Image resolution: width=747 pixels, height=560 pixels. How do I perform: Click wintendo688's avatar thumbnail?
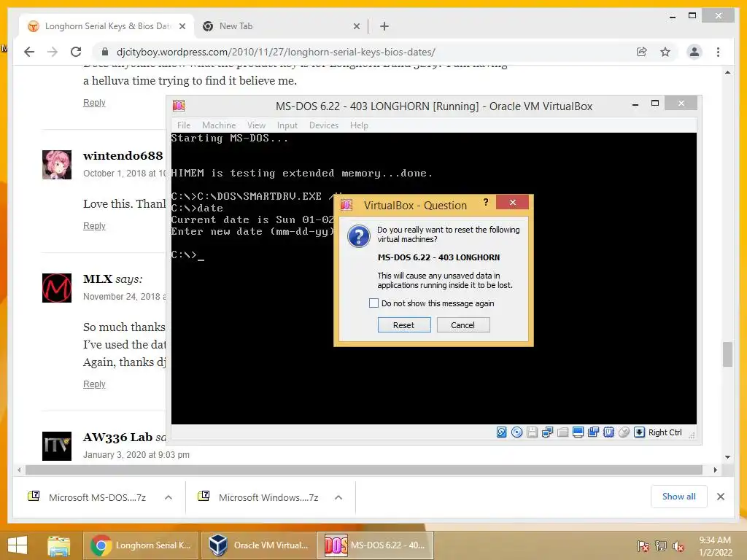click(57, 165)
